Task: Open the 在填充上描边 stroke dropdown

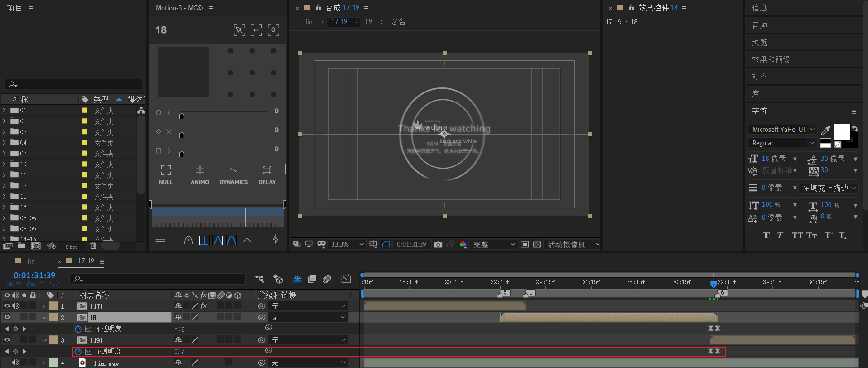Action: (829, 188)
